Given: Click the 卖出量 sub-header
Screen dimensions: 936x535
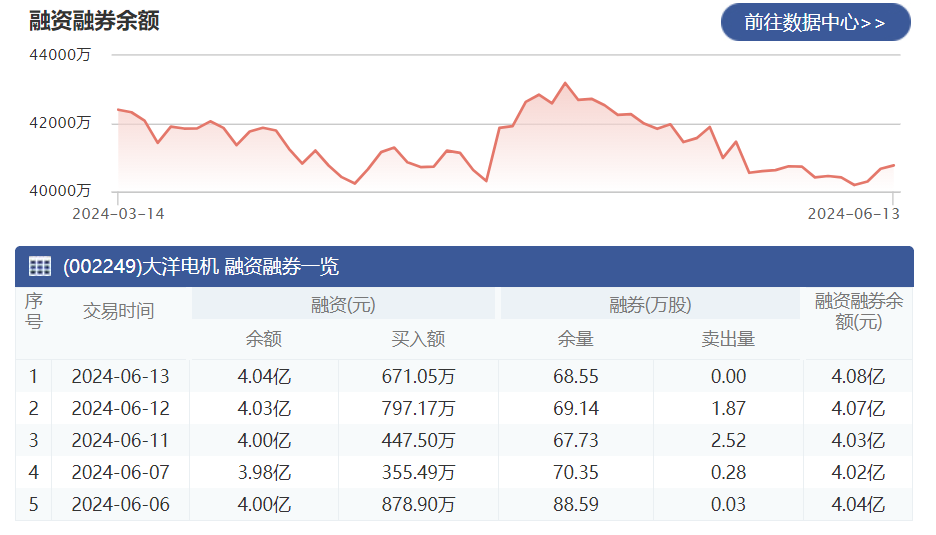Looking at the screenshot, I should pyautogui.click(x=728, y=339).
